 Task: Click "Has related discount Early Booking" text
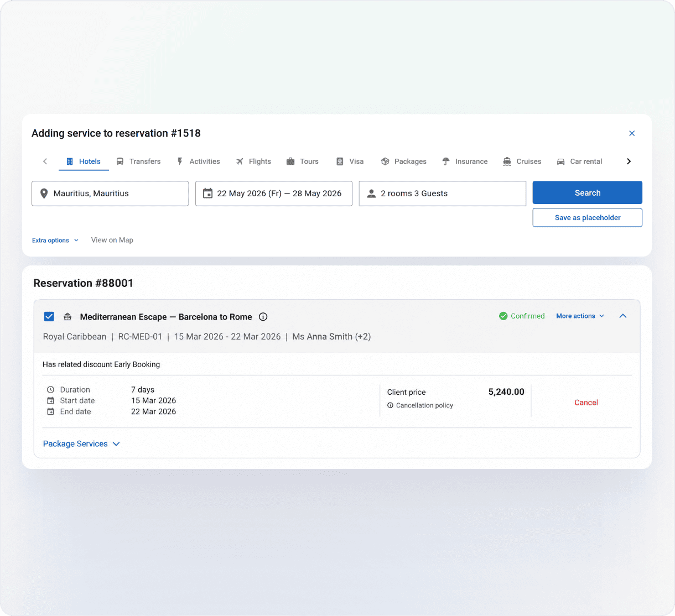[x=101, y=364]
